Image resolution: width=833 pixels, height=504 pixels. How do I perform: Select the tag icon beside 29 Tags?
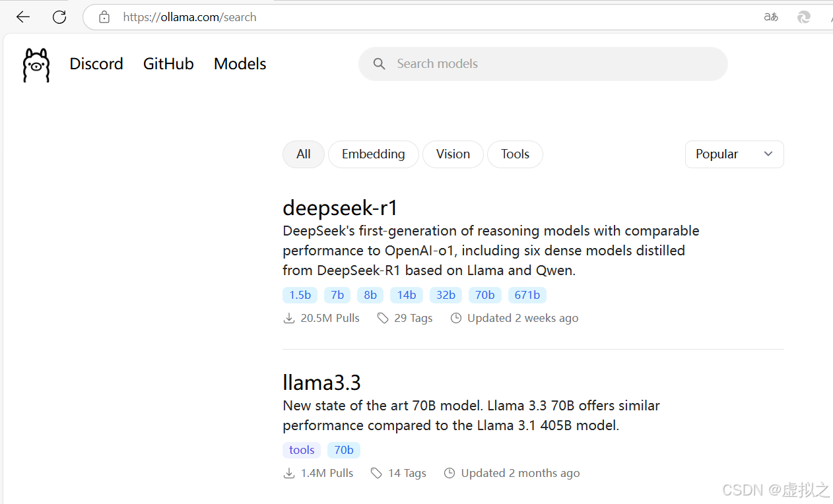coord(383,318)
